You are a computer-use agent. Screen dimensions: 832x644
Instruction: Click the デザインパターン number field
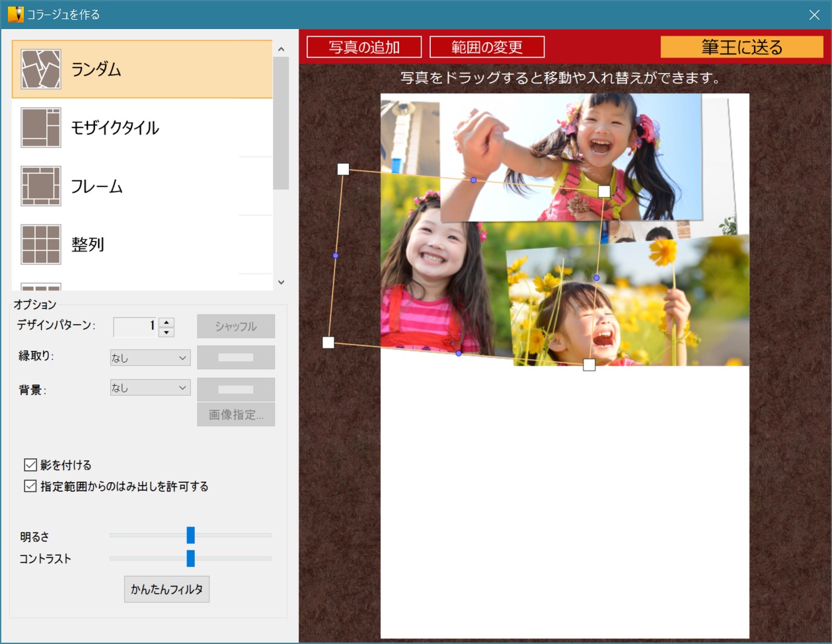pos(136,326)
